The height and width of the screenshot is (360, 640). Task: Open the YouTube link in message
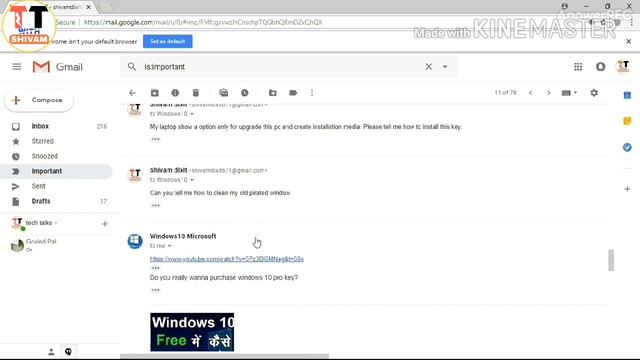click(227, 259)
